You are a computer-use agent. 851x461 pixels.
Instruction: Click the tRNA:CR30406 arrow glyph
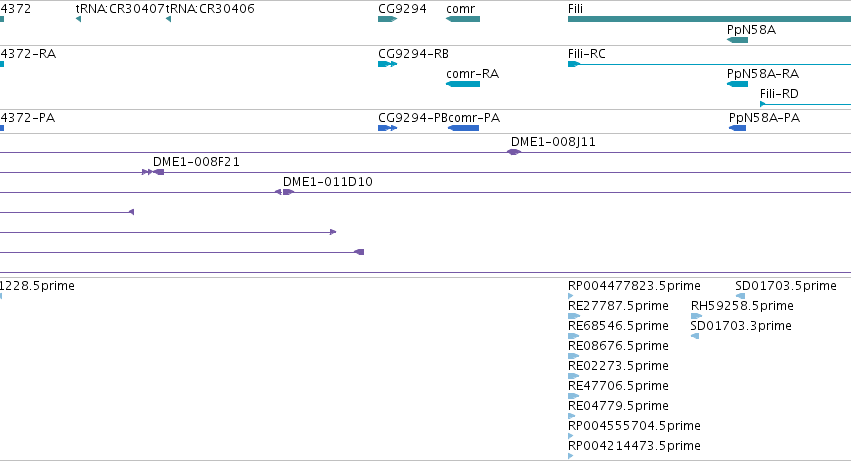tap(168, 19)
